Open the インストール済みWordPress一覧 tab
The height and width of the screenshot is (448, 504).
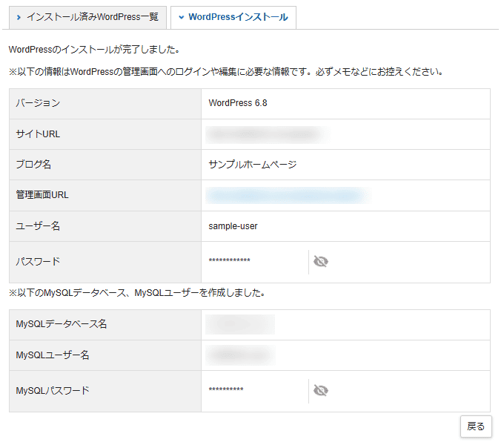click(x=87, y=17)
